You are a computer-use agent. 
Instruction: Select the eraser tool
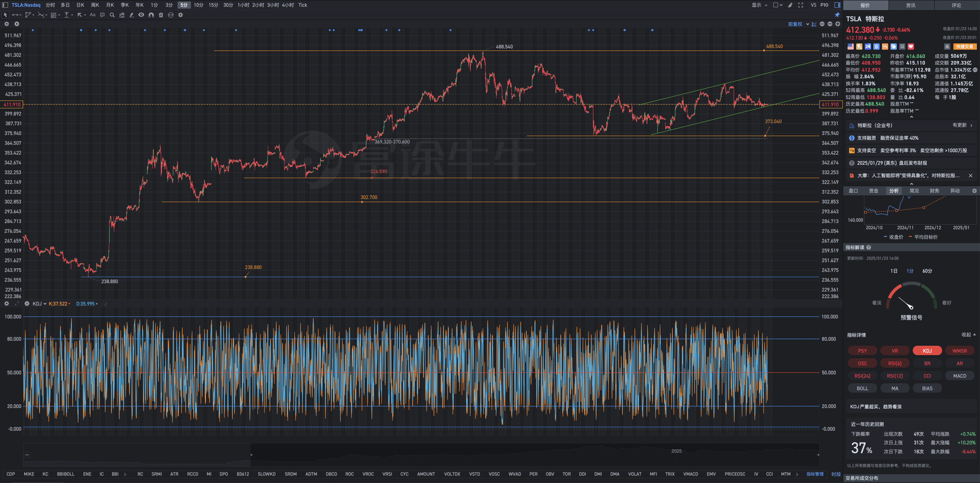[132, 15]
